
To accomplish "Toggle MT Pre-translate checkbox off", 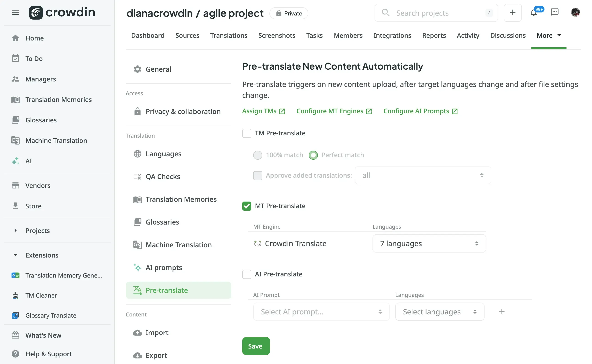I will pyautogui.click(x=247, y=206).
